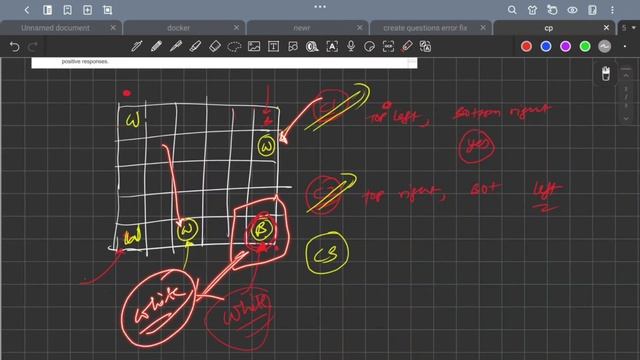Image resolution: width=640 pixels, height=360 pixels.
Task: Select the laser pointer tool
Action: (x=407, y=47)
